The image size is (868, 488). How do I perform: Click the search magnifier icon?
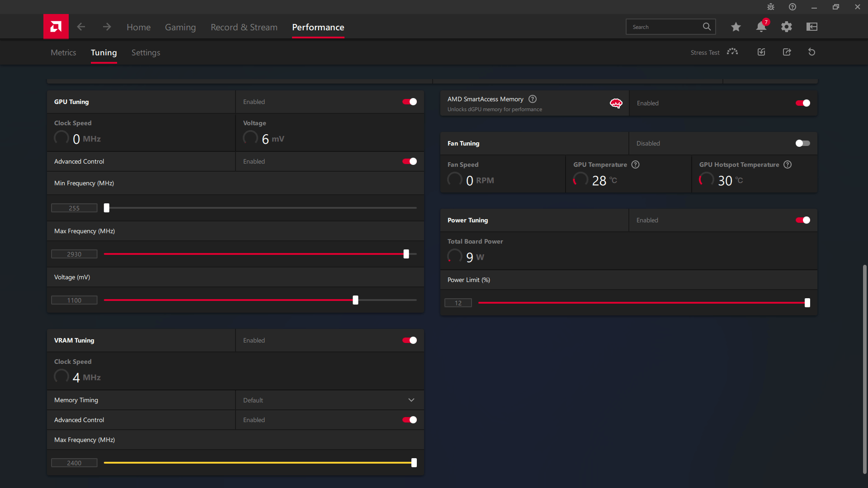tap(707, 27)
